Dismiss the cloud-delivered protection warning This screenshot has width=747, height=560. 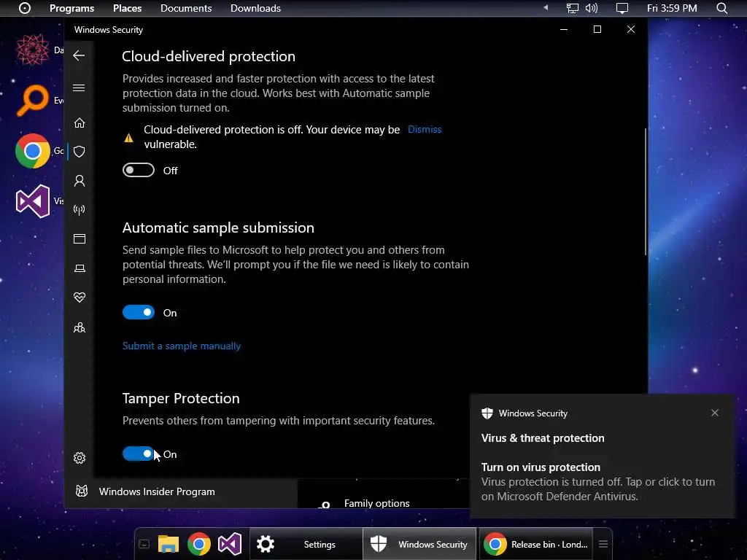(x=425, y=130)
